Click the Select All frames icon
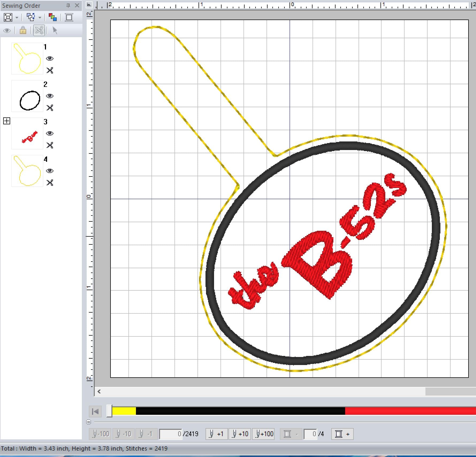This screenshot has height=457, width=476. click(x=8, y=17)
